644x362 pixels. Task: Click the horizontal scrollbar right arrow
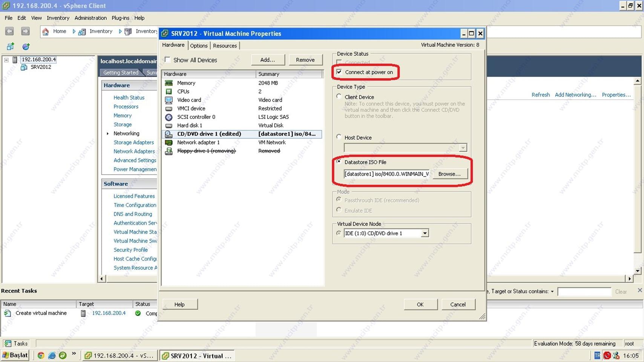(x=629, y=279)
